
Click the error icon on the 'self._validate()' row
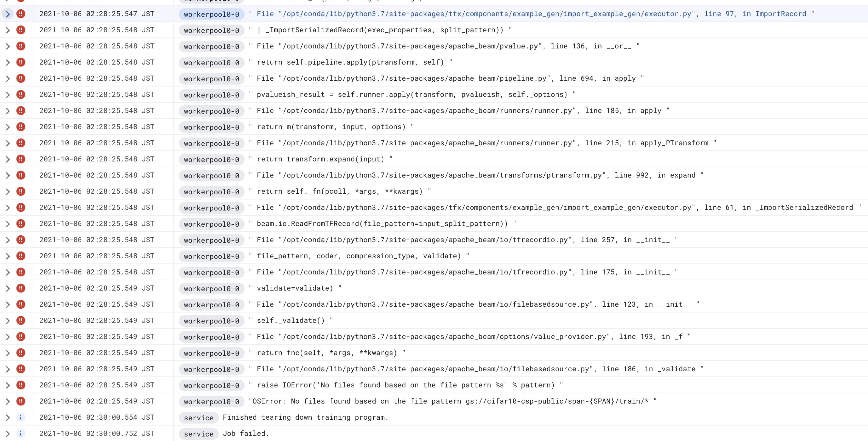click(21, 320)
